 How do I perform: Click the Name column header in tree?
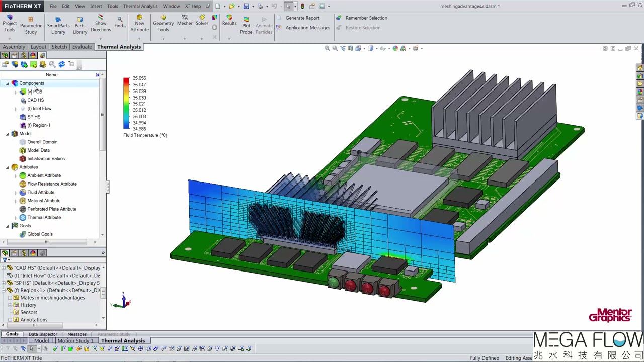coord(51,75)
